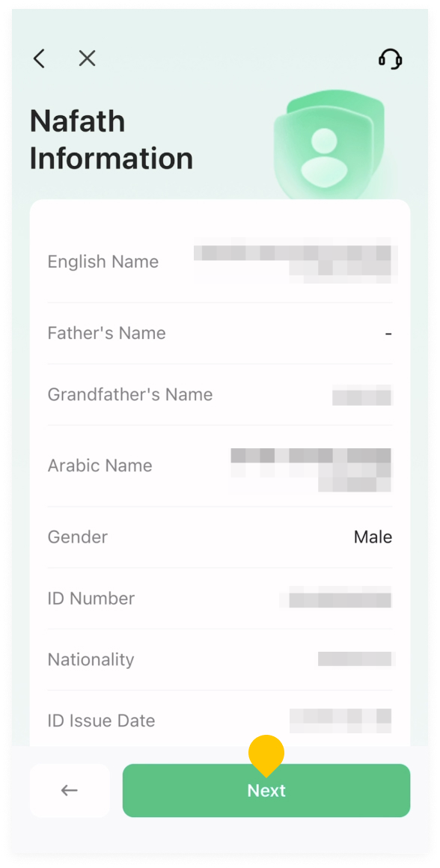The height and width of the screenshot is (868, 440).
Task: Tap the back chevron at top left
Action: (39, 58)
